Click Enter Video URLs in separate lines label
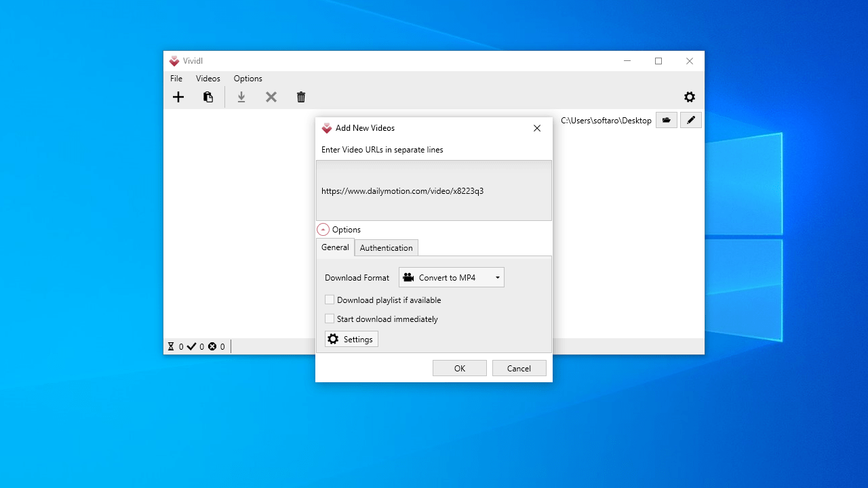 tap(382, 150)
